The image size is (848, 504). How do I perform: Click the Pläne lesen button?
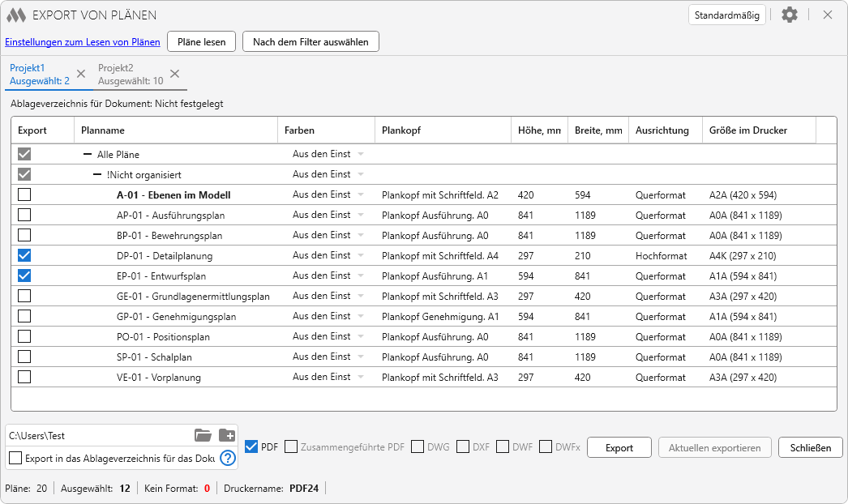click(202, 41)
